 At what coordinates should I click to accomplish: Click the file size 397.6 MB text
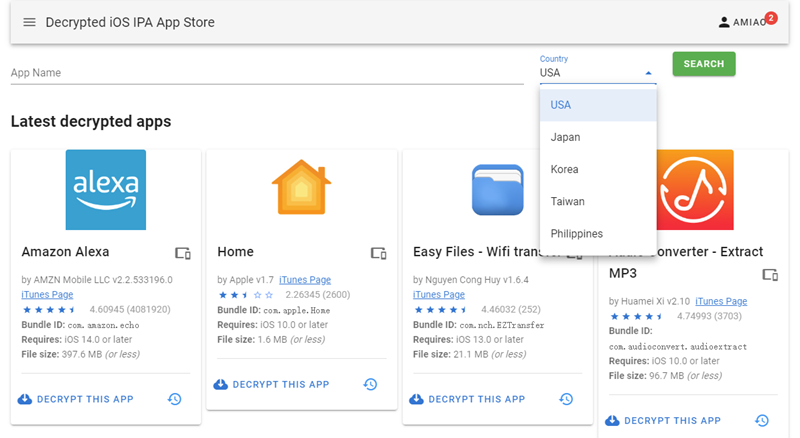tap(82, 354)
